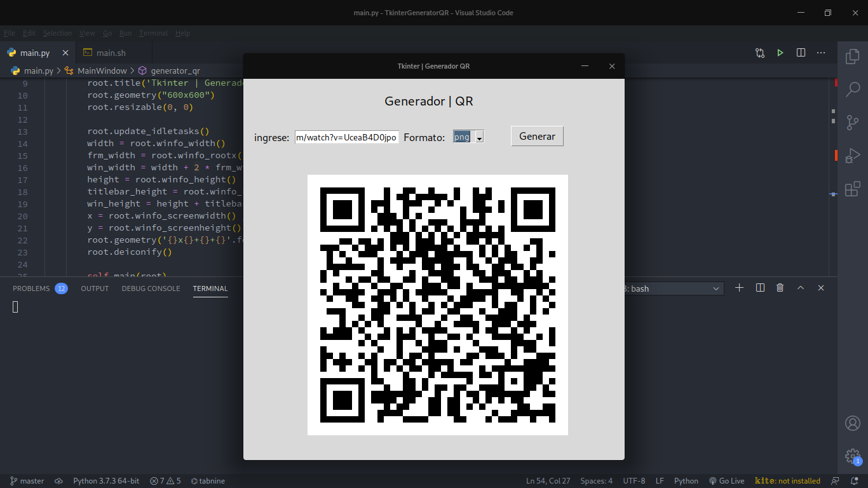Click the synchronize changes cloud icon
The height and width of the screenshot is (488, 868).
point(58,481)
